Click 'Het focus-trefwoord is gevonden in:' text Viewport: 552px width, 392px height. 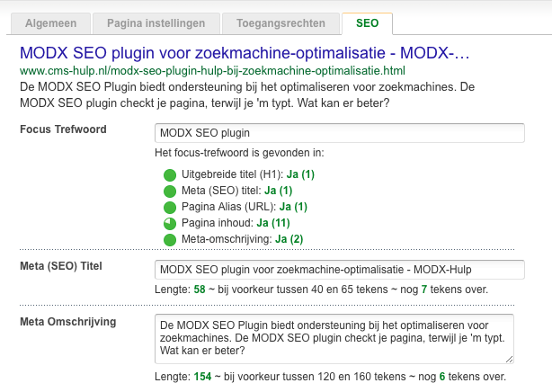click(239, 153)
